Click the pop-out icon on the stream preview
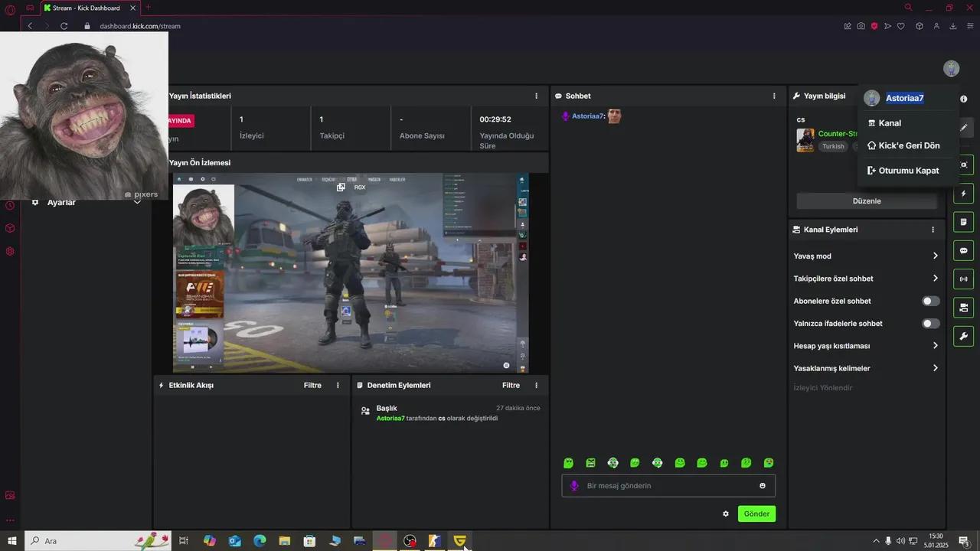The image size is (980, 551). pos(341,187)
